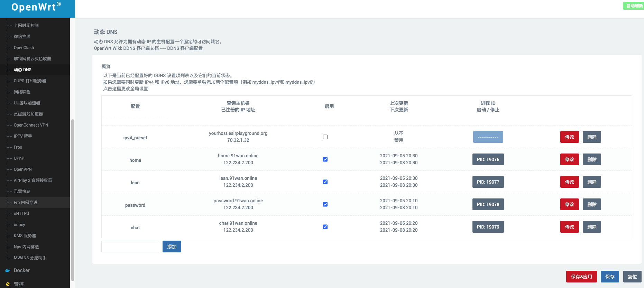Click the Docker whale icon in sidebar
The height and width of the screenshot is (288, 644).
(8, 270)
